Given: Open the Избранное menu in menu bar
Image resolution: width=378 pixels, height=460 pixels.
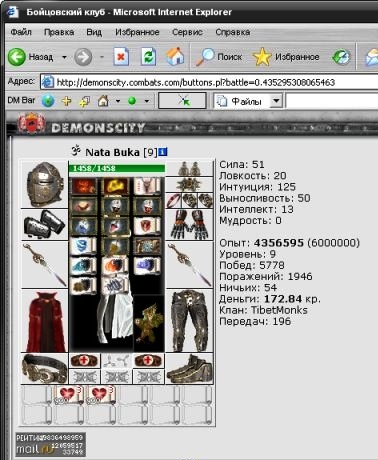Looking at the screenshot, I should [x=137, y=32].
